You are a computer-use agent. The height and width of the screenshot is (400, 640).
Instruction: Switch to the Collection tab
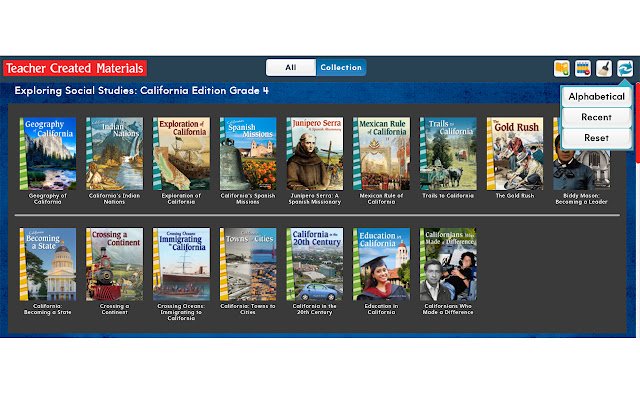(341, 67)
